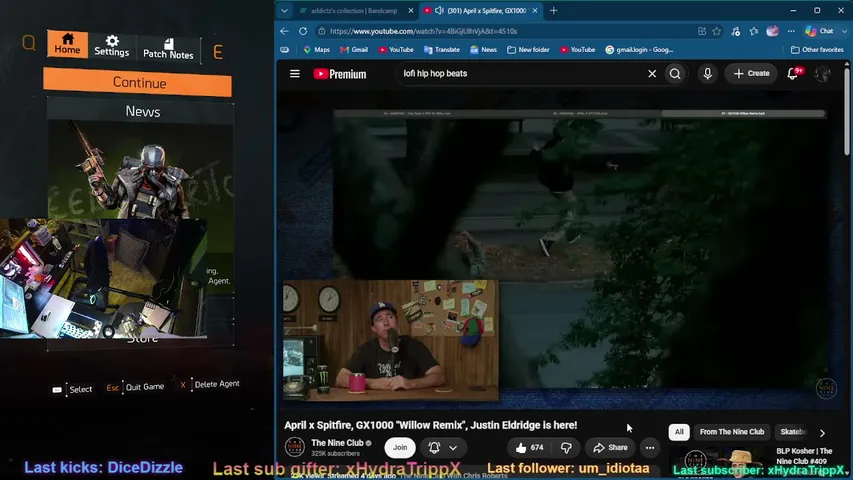Image resolution: width=853 pixels, height=480 pixels.
Task: Share the video
Action: point(610,447)
